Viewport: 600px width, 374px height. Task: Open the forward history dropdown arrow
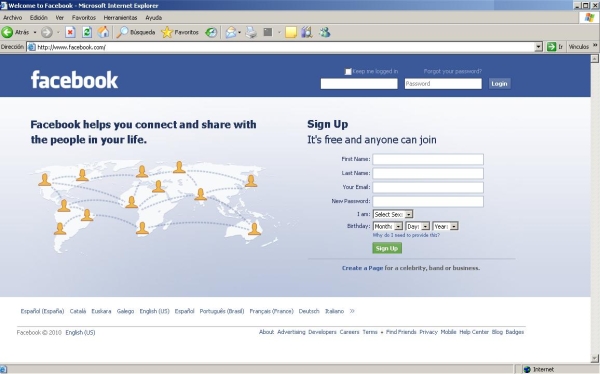pyautogui.click(x=58, y=33)
